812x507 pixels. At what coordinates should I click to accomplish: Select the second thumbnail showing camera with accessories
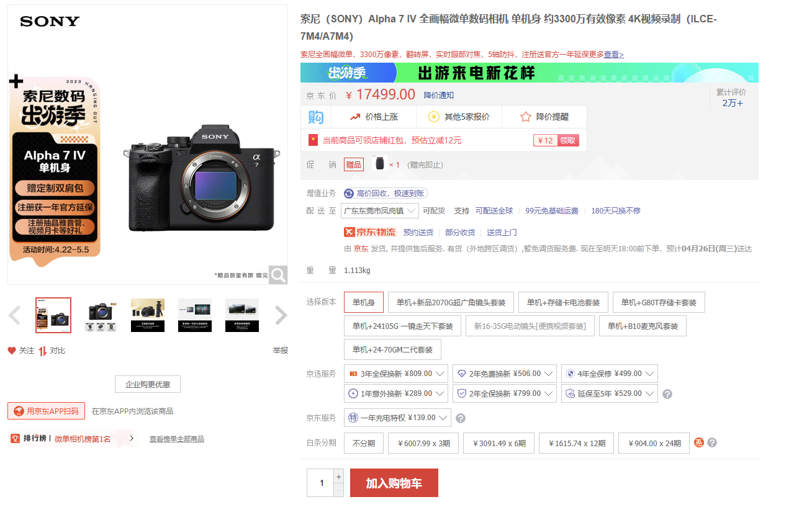[101, 315]
